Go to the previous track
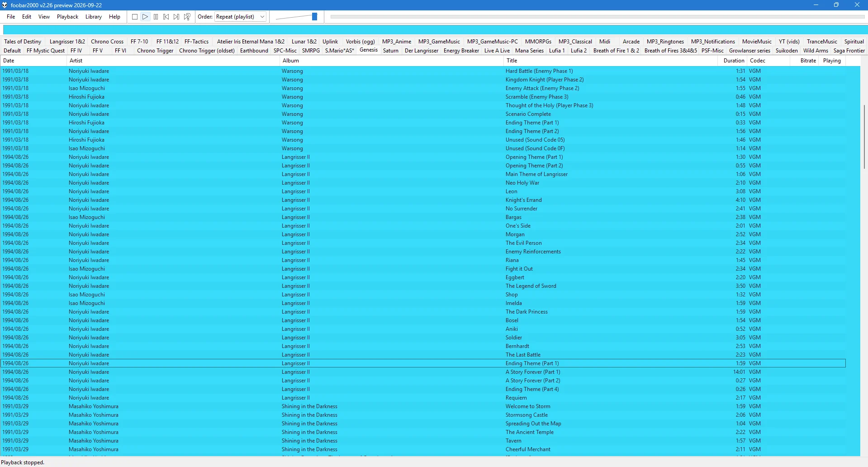868x467 pixels. (166, 17)
